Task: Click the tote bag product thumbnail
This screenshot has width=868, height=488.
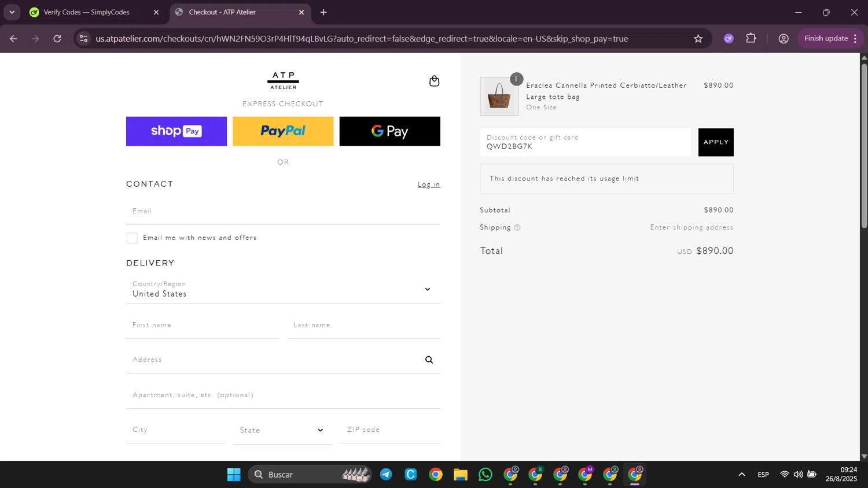Action: (x=499, y=97)
